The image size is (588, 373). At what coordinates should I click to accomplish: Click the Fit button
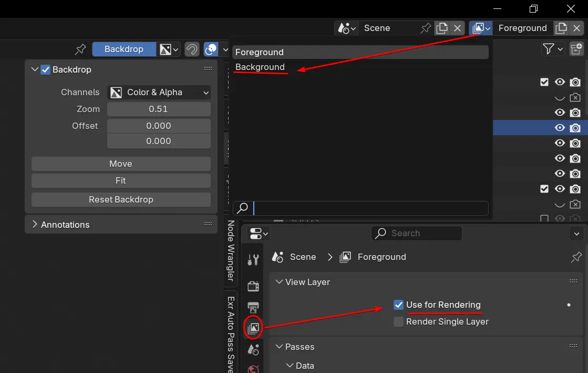tap(121, 180)
